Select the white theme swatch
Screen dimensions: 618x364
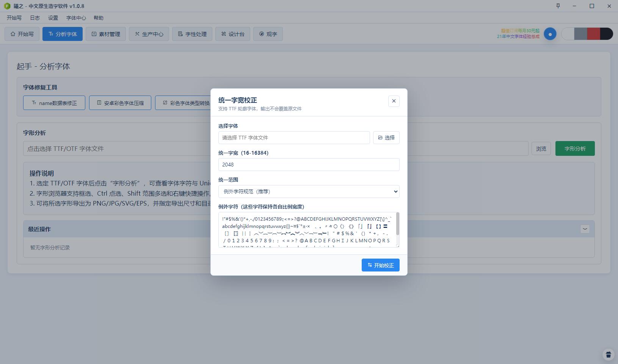pos(568,34)
